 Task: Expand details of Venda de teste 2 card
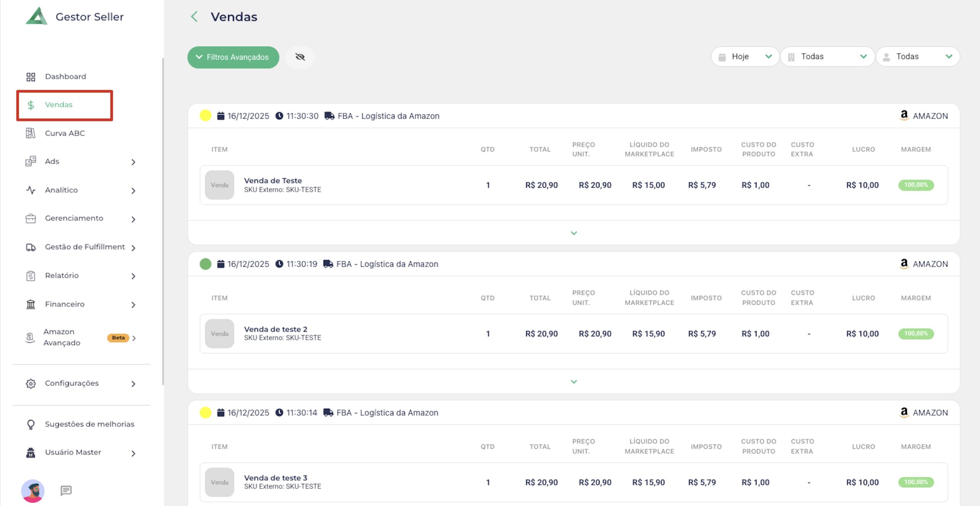tap(573, 382)
